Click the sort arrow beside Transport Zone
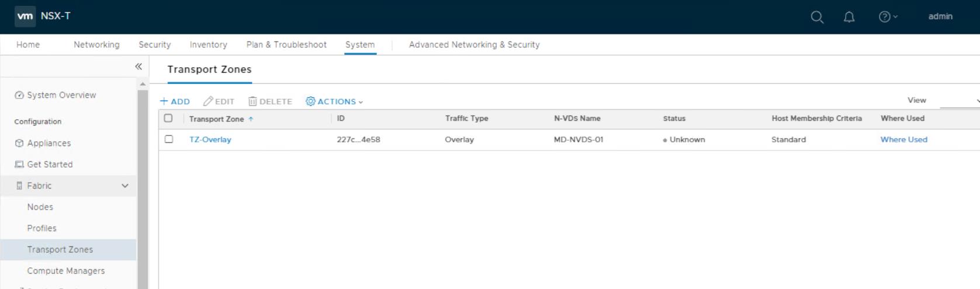 [x=251, y=119]
